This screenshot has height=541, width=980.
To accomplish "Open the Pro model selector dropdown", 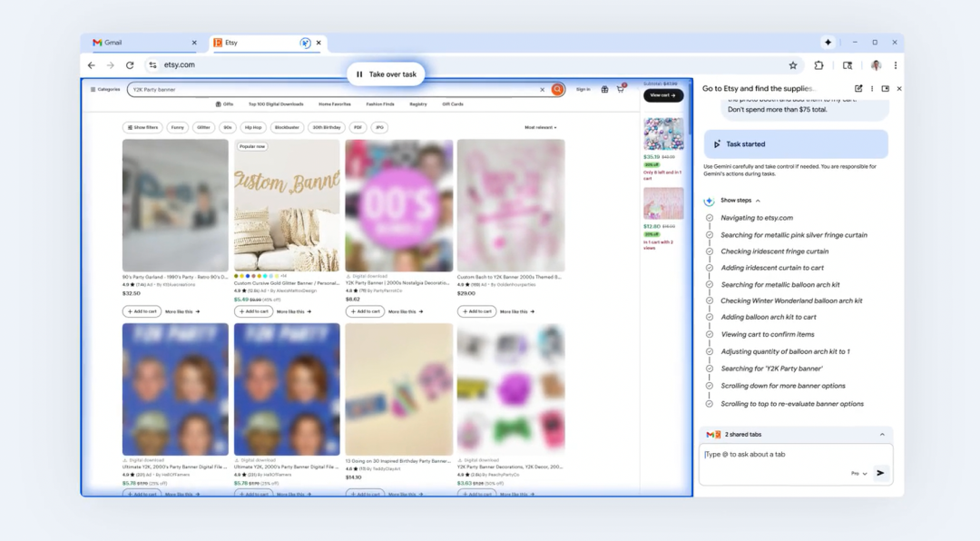I will 857,473.
